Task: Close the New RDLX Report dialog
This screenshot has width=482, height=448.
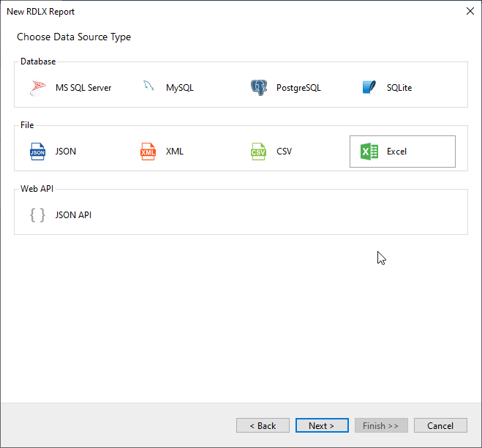Action: point(470,12)
